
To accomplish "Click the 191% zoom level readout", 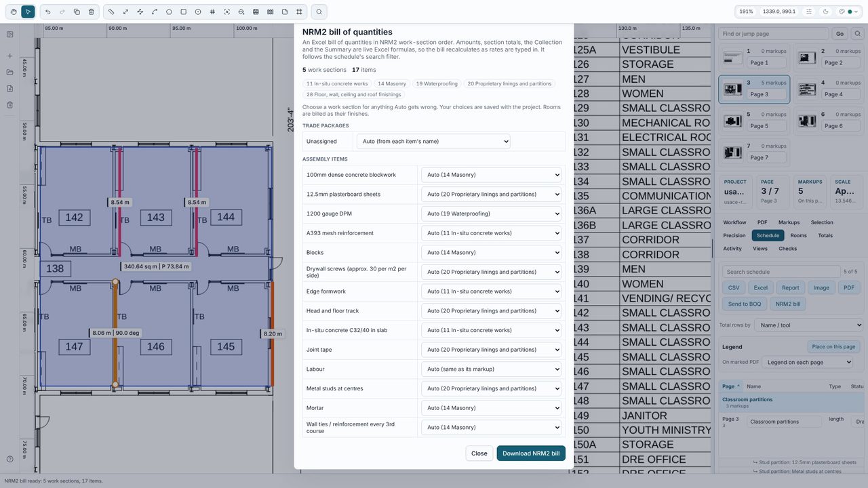I will coord(747,12).
